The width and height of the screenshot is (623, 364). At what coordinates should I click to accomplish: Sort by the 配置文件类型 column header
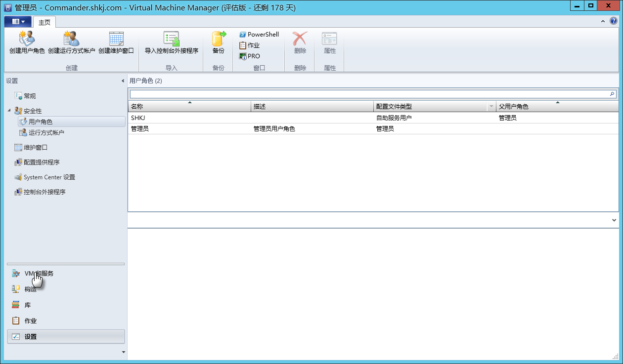pyautogui.click(x=430, y=106)
